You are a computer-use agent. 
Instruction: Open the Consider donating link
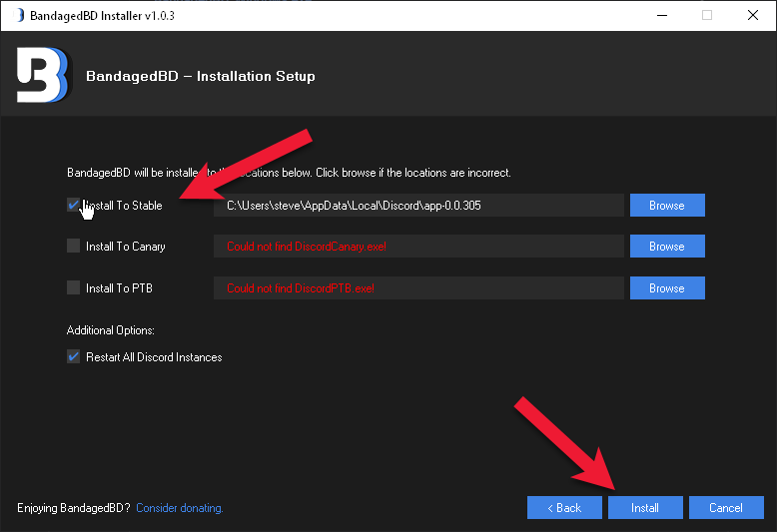180,508
